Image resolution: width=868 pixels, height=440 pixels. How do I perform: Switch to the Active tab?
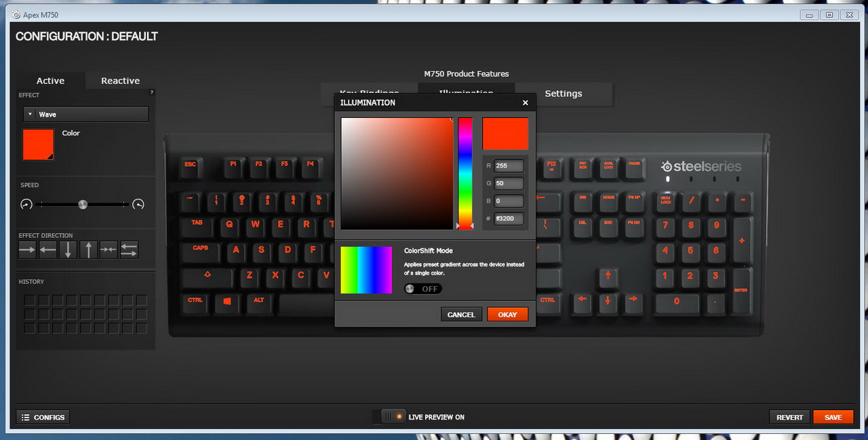(x=51, y=81)
